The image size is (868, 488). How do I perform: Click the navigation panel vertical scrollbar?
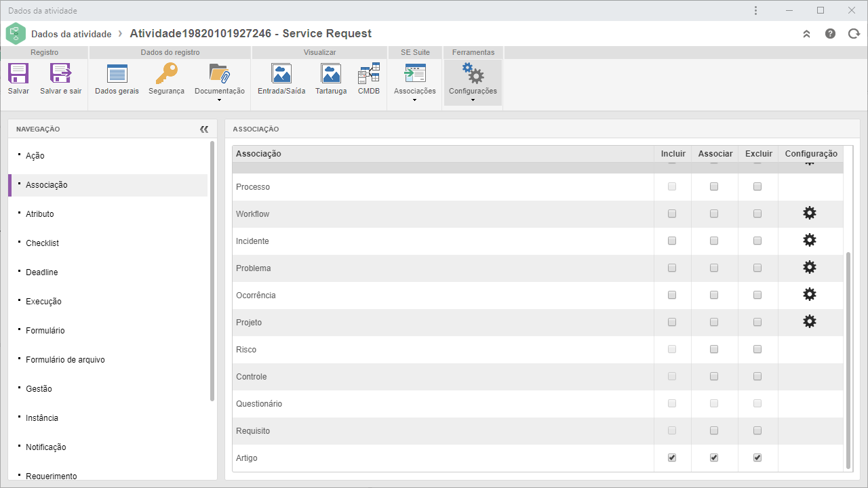pyautogui.click(x=212, y=271)
